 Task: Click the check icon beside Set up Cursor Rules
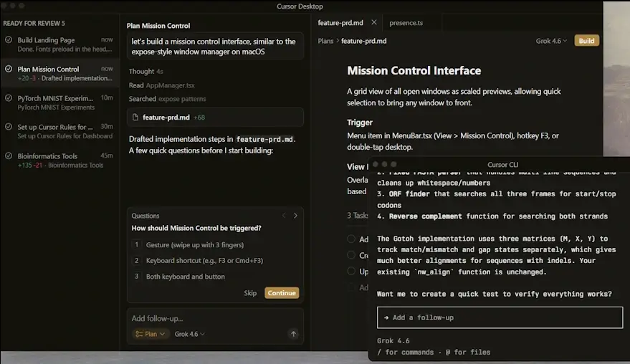[9, 127]
